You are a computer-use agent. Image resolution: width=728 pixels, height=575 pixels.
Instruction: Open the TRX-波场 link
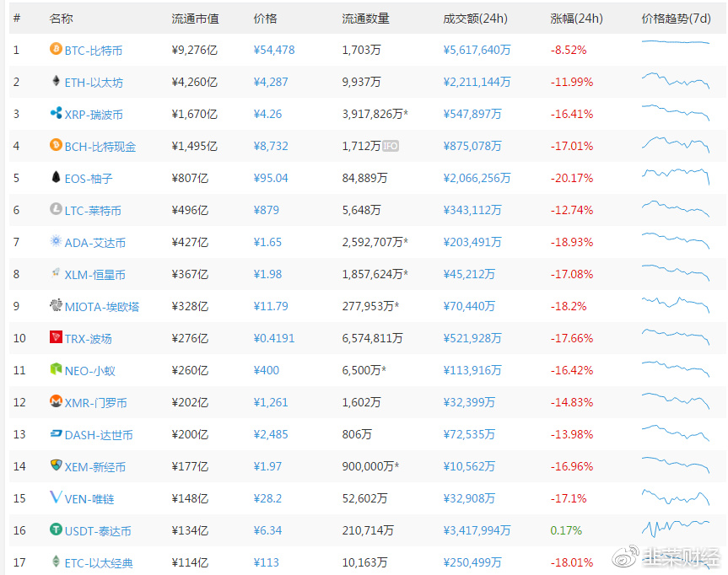pos(89,339)
